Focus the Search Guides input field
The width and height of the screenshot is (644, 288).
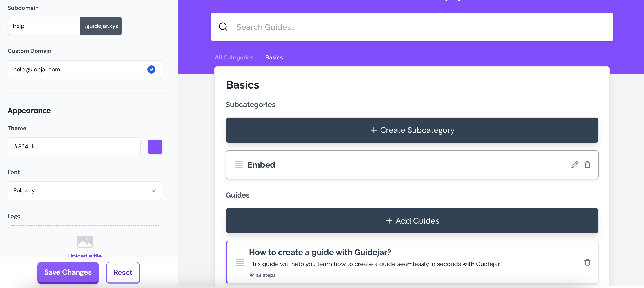tap(412, 27)
